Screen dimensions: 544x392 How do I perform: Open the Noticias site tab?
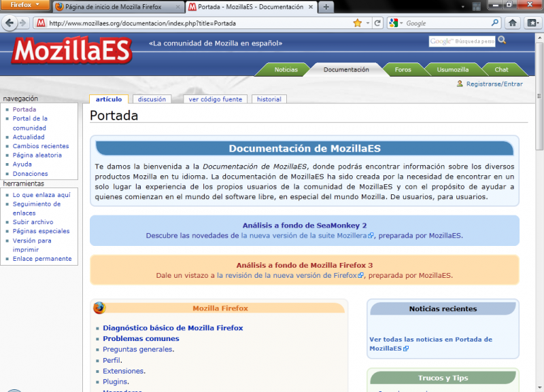pyautogui.click(x=286, y=70)
